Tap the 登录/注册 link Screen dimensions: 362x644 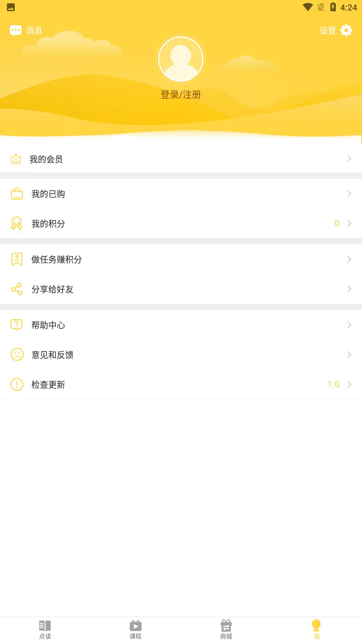[x=181, y=95]
